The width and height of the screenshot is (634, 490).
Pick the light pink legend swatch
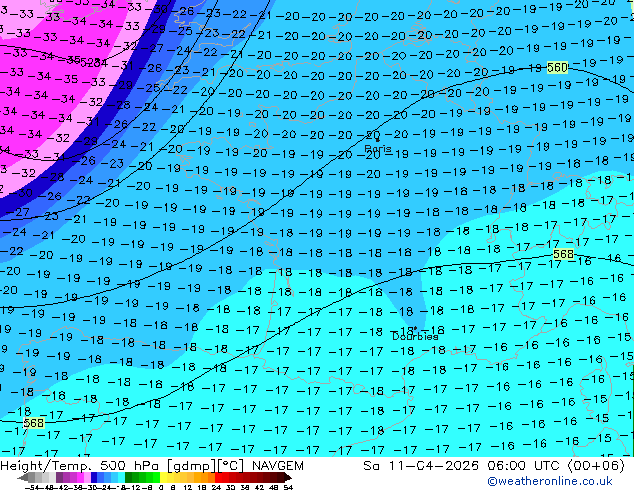point(87,477)
